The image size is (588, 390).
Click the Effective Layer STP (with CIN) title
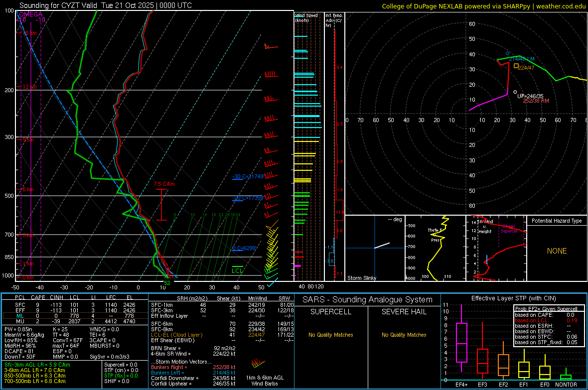(x=513, y=298)
